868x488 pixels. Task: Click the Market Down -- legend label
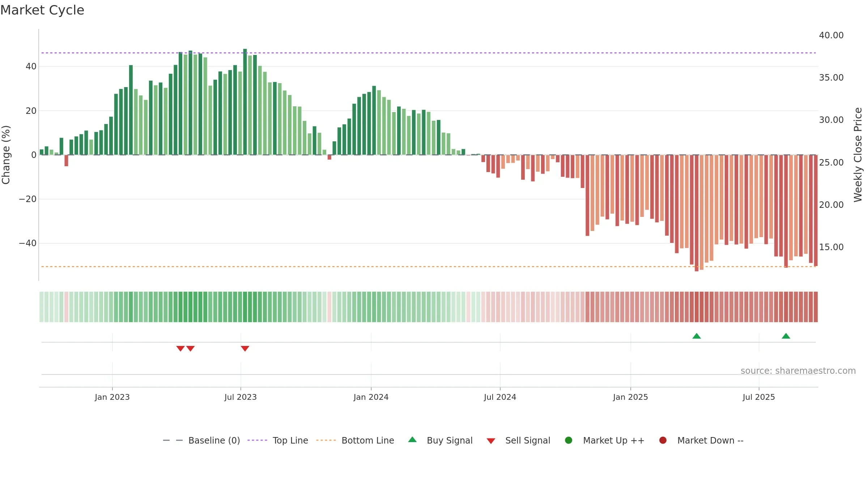coord(710,440)
